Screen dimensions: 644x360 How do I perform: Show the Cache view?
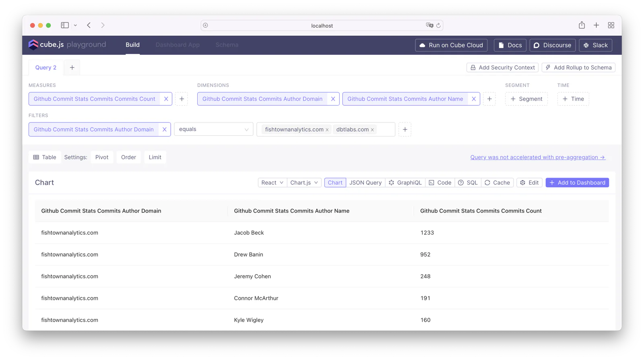click(497, 183)
